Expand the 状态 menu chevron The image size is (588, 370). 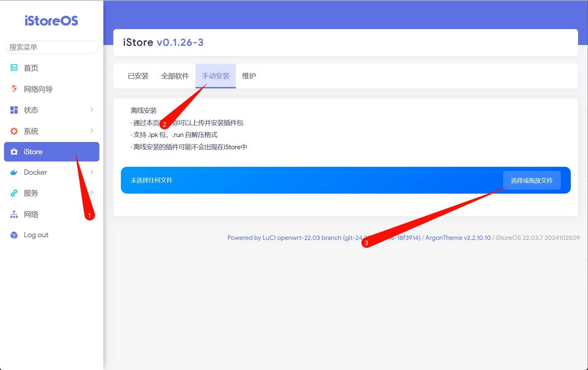pos(92,110)
